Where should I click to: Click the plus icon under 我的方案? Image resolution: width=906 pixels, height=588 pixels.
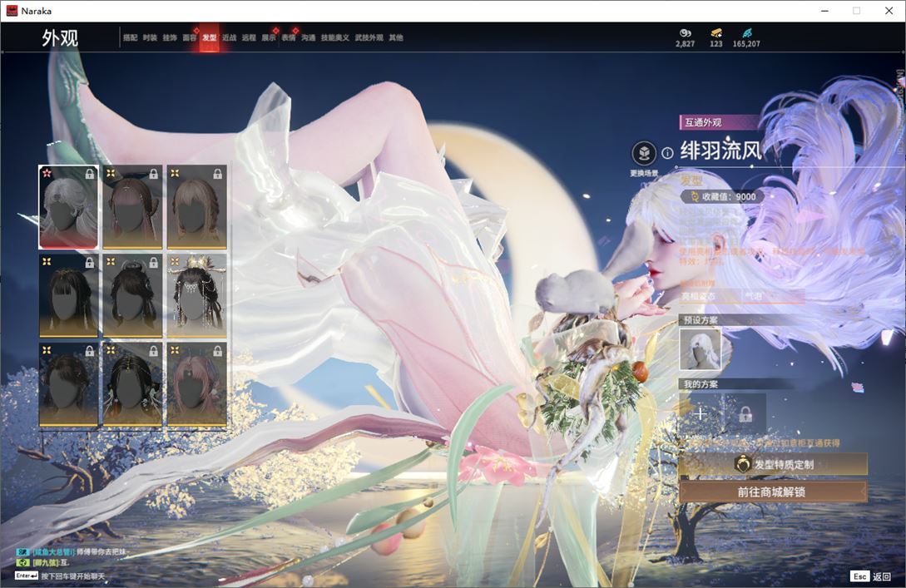pyautogui.click(x=700, y=413)
